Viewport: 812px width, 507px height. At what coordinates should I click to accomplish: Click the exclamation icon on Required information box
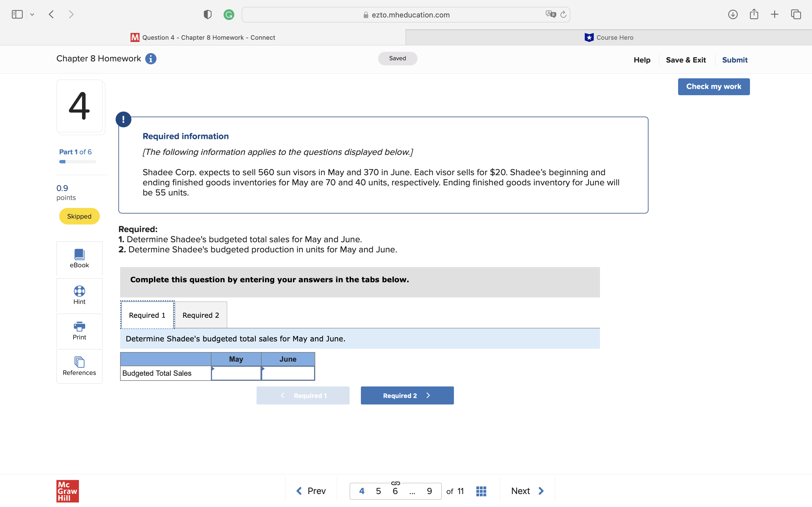pos(123,119)
